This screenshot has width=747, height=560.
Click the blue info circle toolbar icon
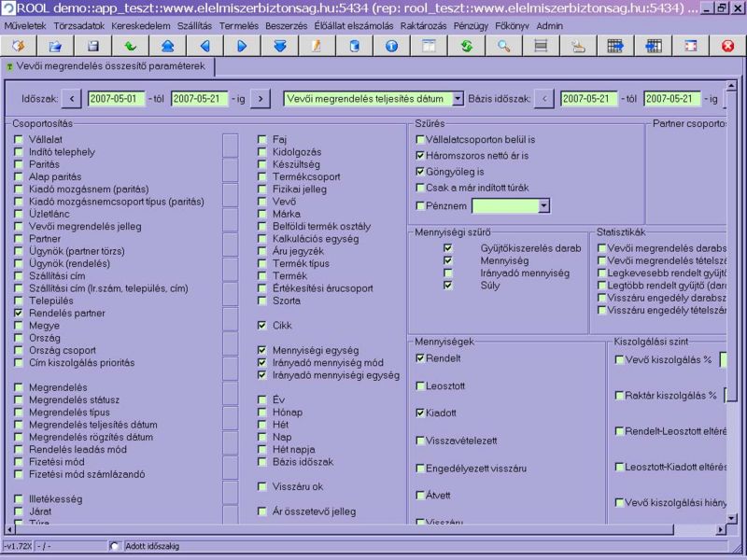391,45
